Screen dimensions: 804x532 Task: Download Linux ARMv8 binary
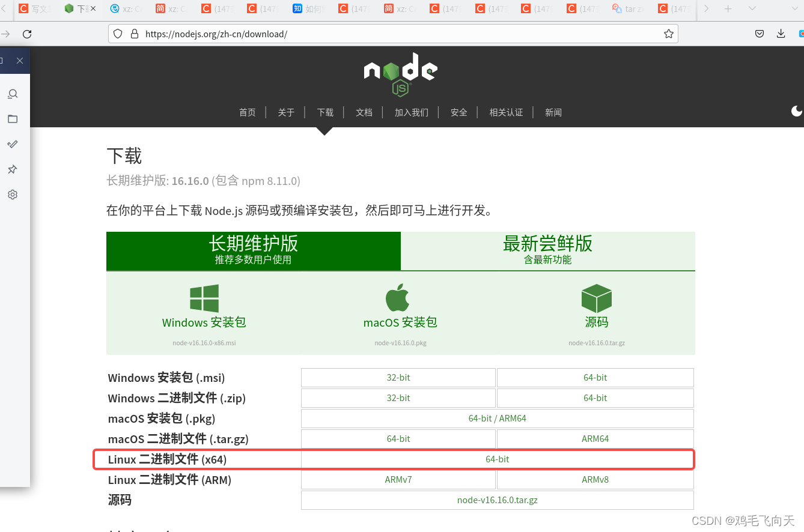pyautogui.click(x=595, y=480)
